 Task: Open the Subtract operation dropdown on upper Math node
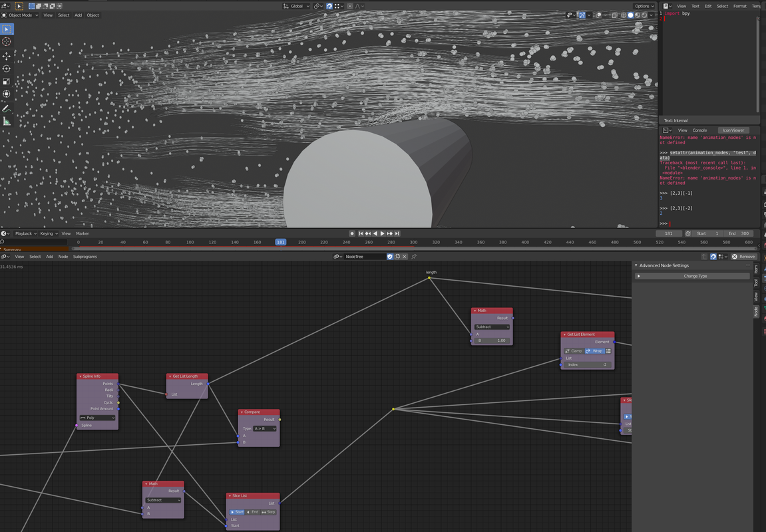[492, 327]
